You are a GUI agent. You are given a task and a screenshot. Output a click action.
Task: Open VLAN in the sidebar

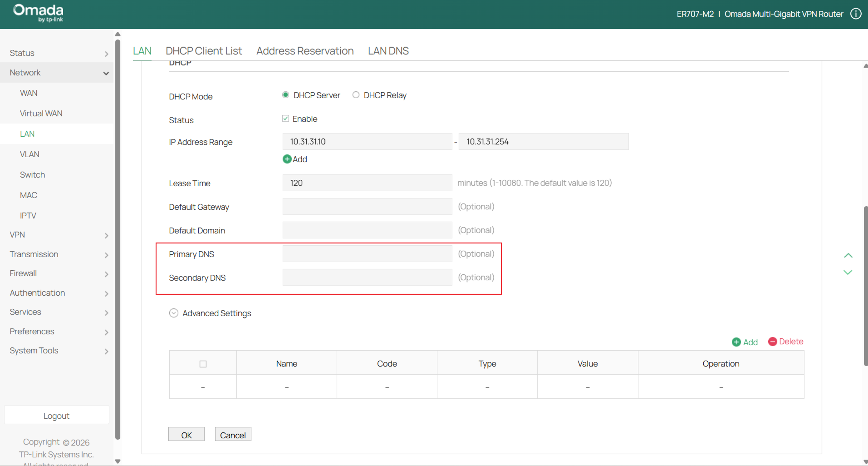[29, 154]
